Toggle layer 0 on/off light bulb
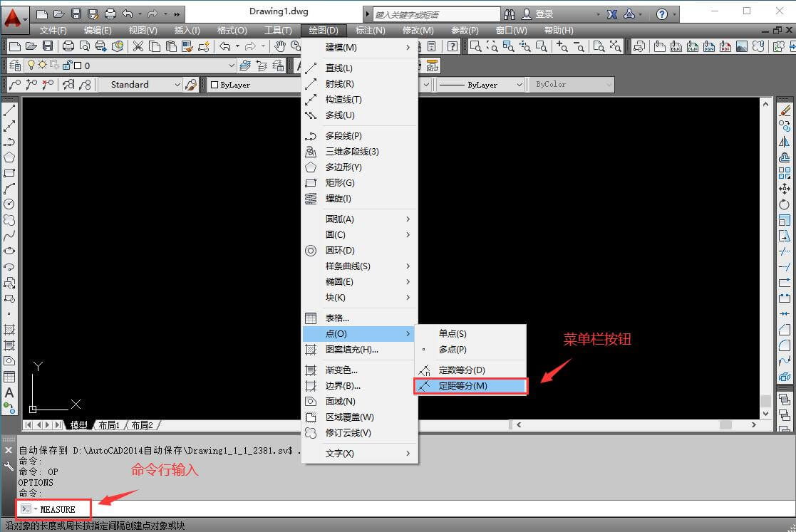The width and height of the screenshot is (796, 532). [31, 65]
